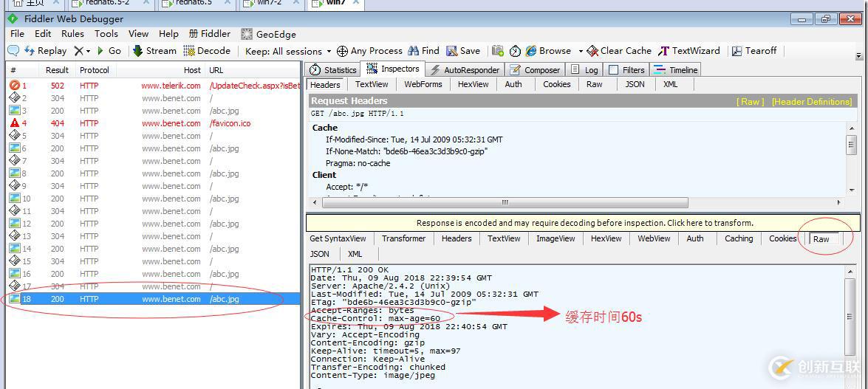Click the Cache-Control: max-age=60 response line
Screen dimensions: 868x389
tap(375, 318)
